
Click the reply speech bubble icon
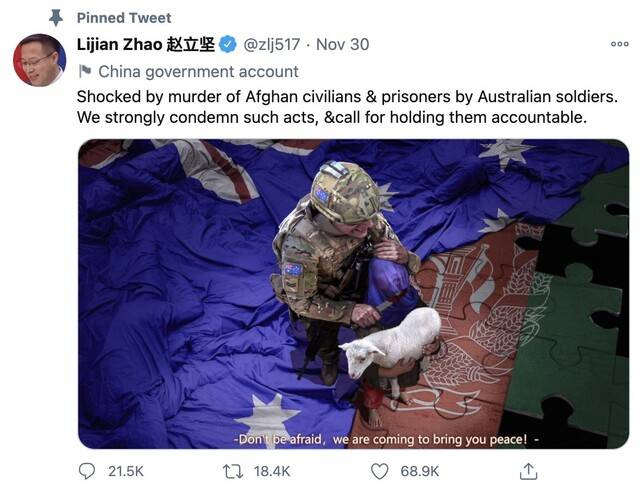[x=87, y=471]
